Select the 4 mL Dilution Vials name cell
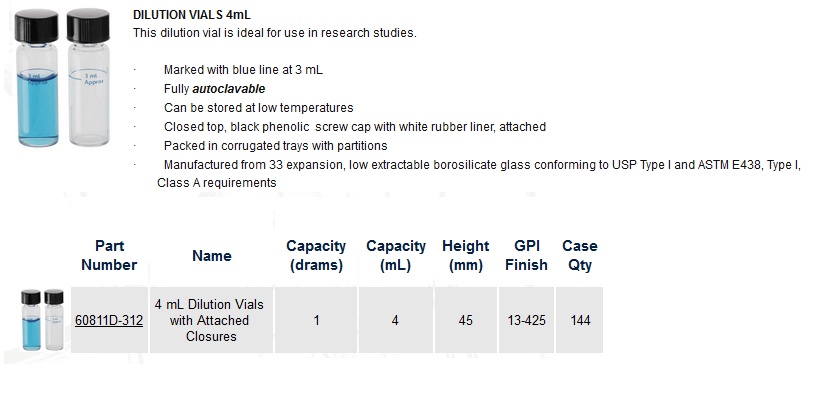Viewport: 820px width, 393px height. [211, 320]
